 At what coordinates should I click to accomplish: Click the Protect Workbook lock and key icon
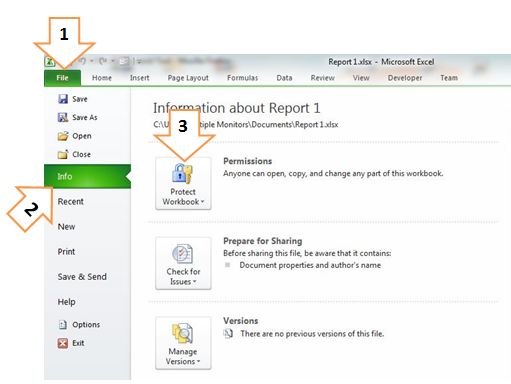(182, 173)
